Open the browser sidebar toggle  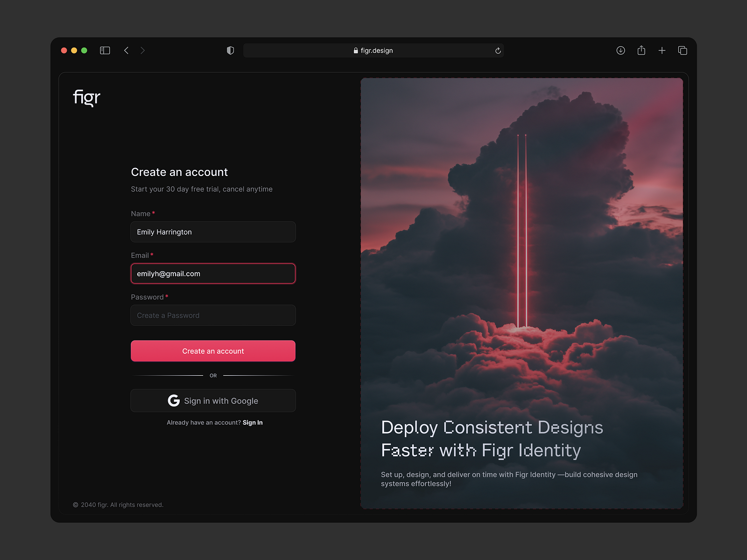click(x=105, y=50)
